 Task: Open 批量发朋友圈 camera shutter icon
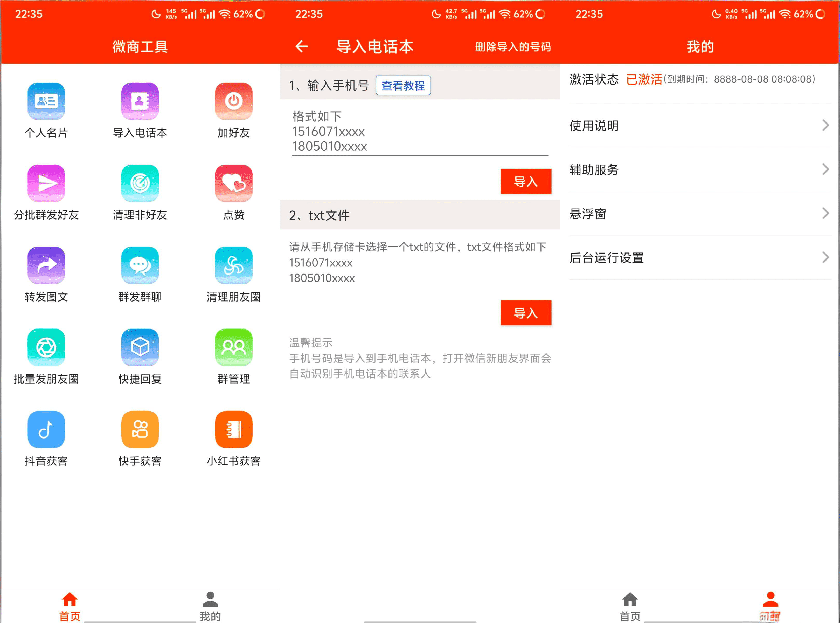tap(46, 347)
